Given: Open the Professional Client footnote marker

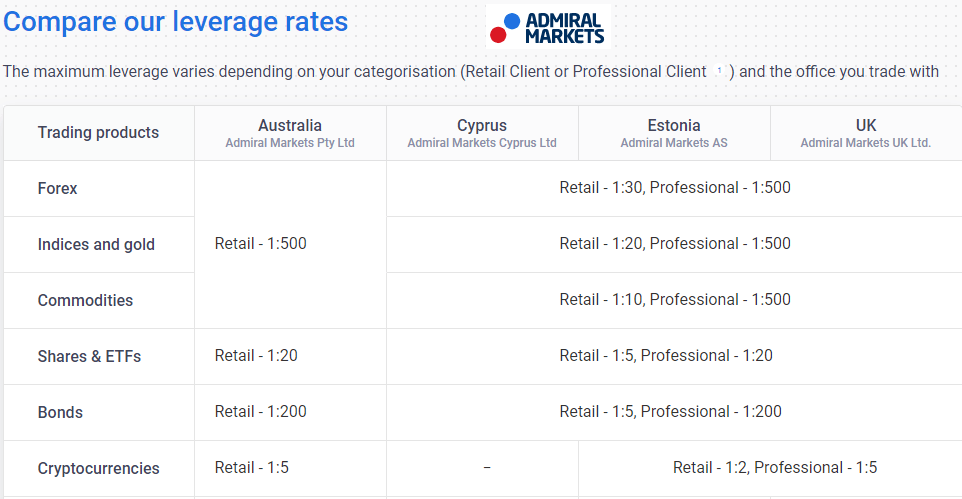Looking at the screenshot, I should [x=719, y=71].
